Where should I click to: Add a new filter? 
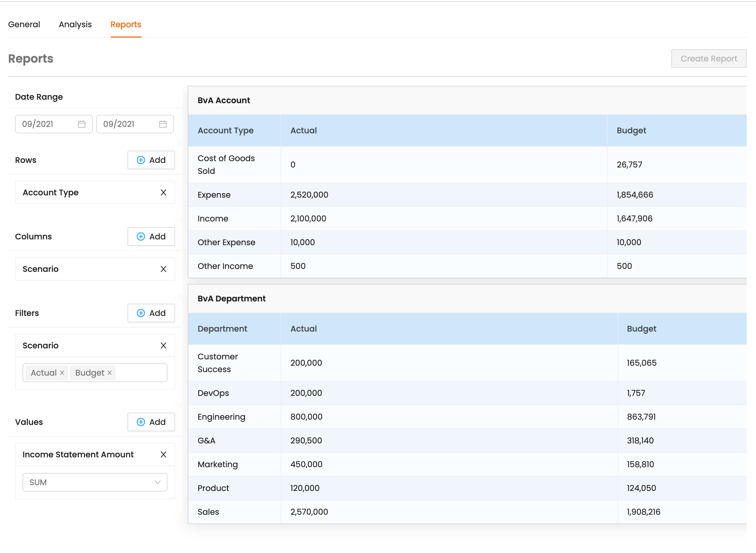[x=151, y=313]
